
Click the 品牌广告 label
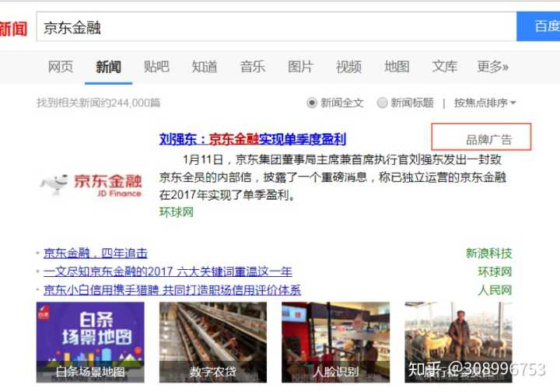(488, 139)
